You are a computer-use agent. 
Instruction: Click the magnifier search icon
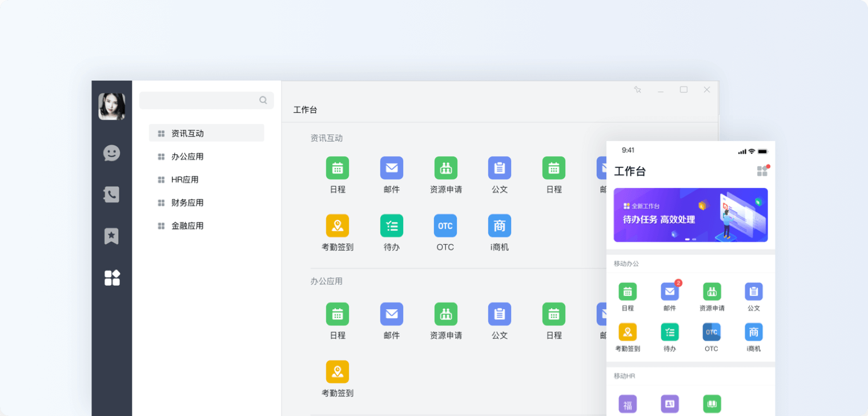pyautogui.click(x=263, y=100)
